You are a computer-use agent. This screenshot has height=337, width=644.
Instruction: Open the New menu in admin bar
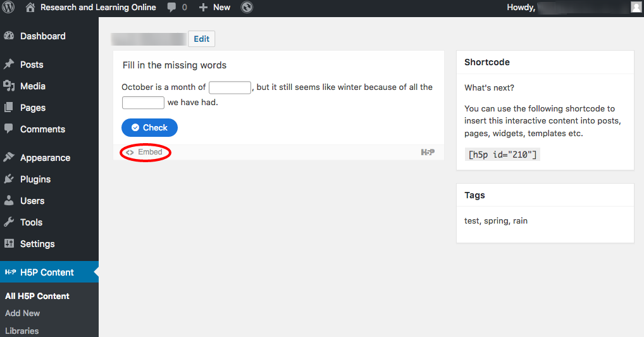[221, 8]
